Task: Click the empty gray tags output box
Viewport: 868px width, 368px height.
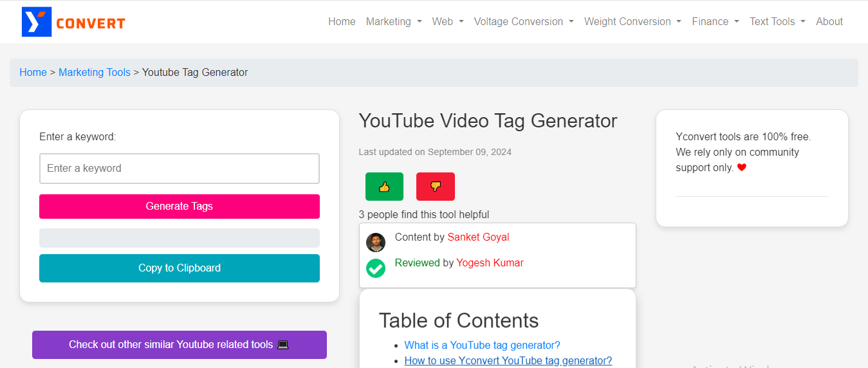Action: coord(180,238)
